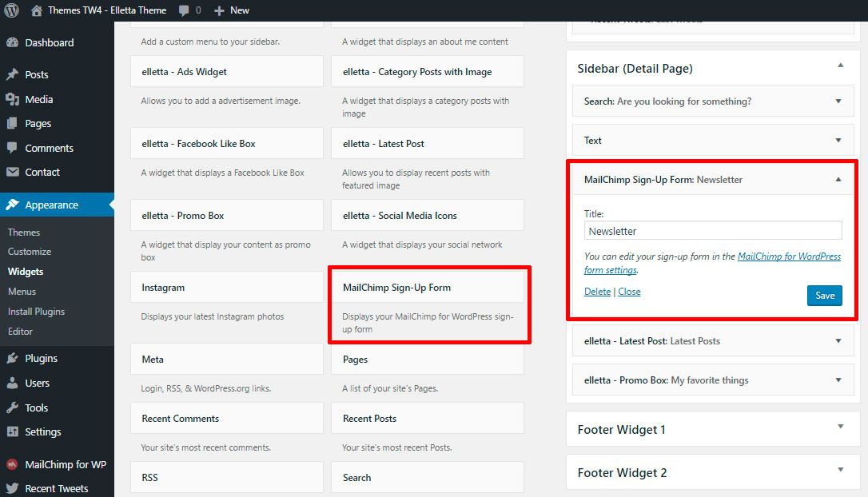Click the Close link in widget
The width and height of the screenshot is (868, 497).
coord(629,292)
